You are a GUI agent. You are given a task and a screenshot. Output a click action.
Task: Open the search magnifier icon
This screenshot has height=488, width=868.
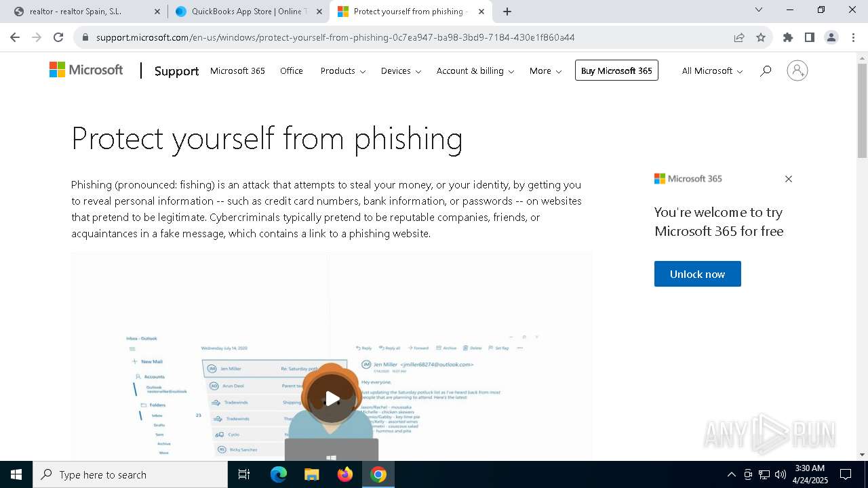pos(766,70)
